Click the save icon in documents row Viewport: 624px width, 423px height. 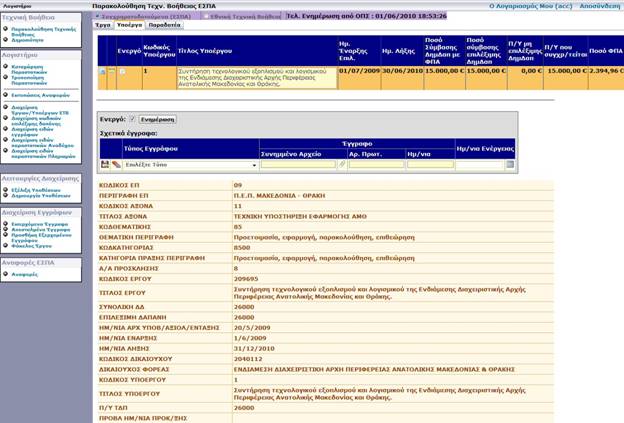[105, 164]
